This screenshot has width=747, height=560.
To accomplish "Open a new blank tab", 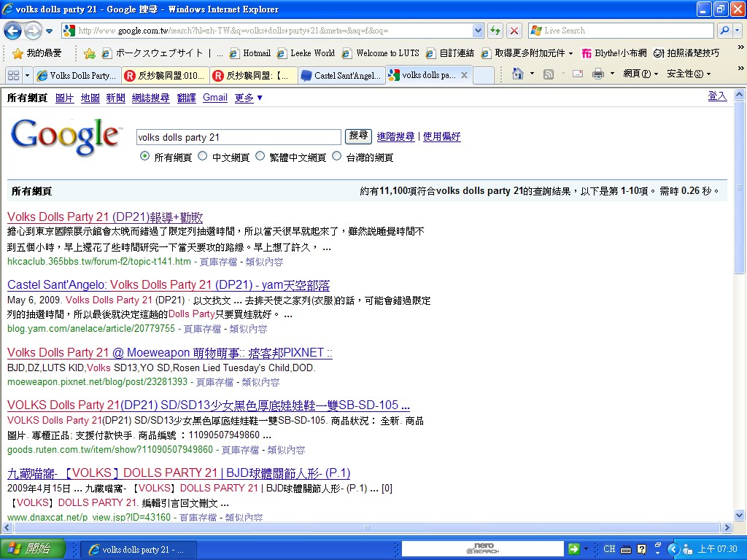I will tap(484, 75).
